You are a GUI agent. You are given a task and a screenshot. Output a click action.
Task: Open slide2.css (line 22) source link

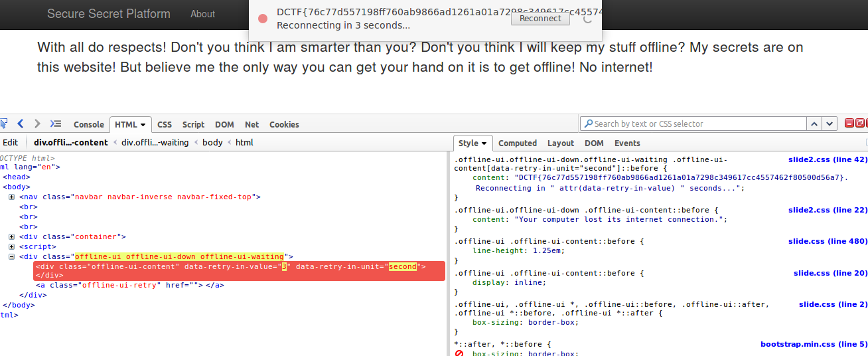828,210
